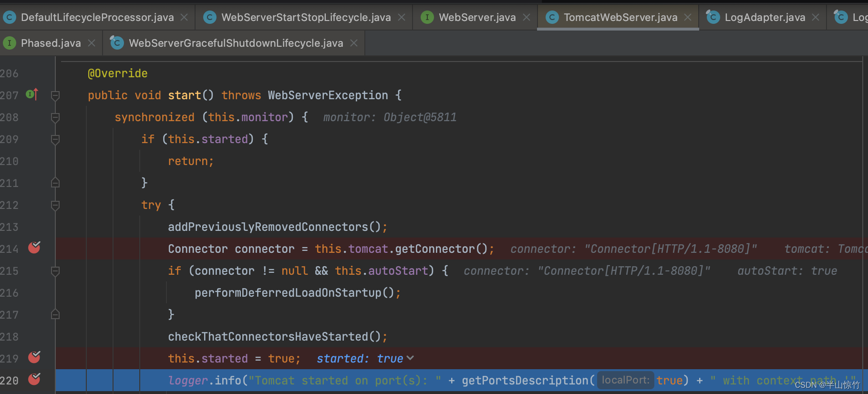
Task: Switch to DefaultLifecycleProcessor.java tab
Action: pos(97,18)
